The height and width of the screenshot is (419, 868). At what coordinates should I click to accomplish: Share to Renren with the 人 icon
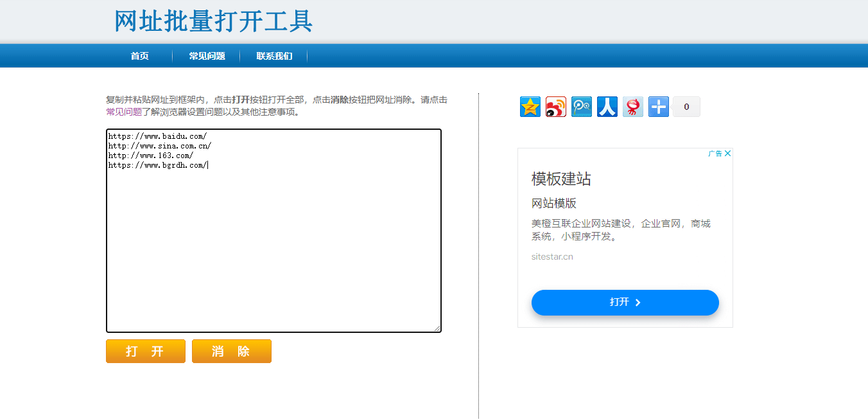coord(607,106)
